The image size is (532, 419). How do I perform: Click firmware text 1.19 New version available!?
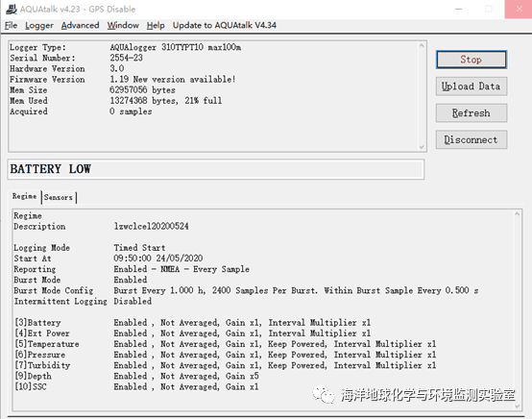(x=172, y=79)
